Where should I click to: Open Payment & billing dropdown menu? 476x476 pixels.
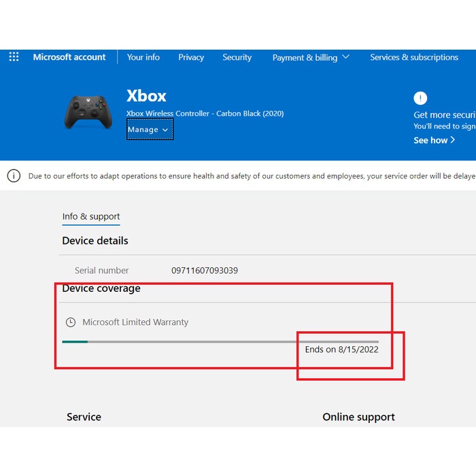311,57
